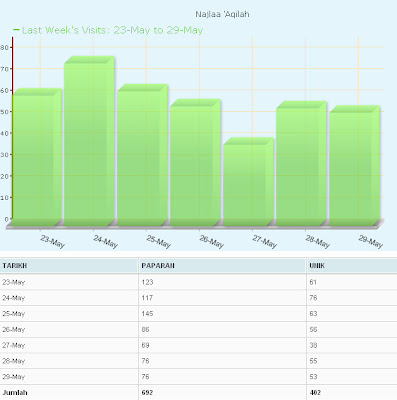Viewport: 397px width, 400px height.
Task: Click the x-axis label 27-May
Action: [264, 241]
